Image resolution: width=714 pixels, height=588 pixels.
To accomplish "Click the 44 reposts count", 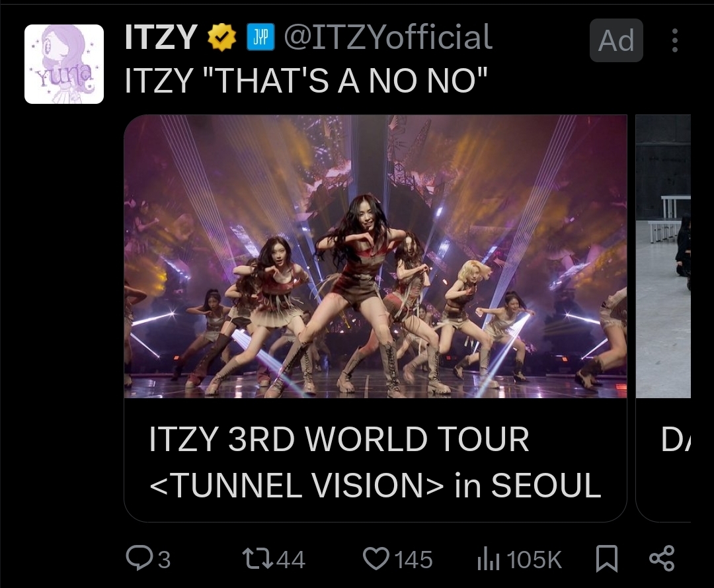I will [290, 560].
